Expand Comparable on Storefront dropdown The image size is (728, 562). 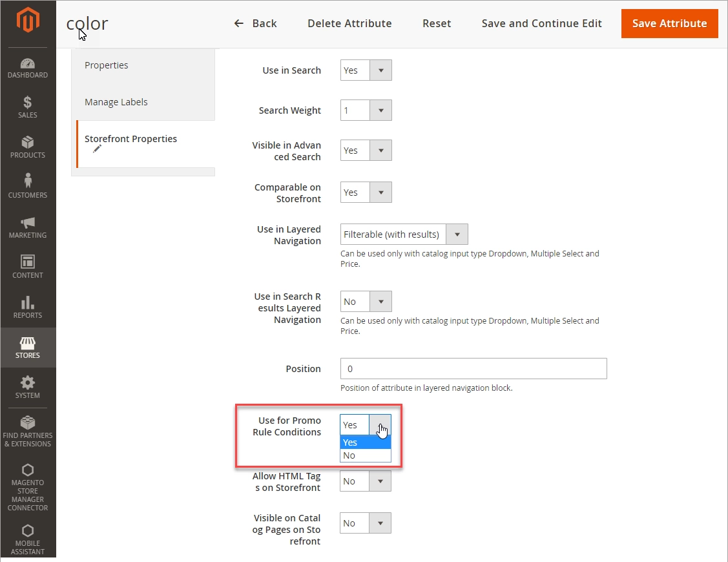click(x=380, y=193)
